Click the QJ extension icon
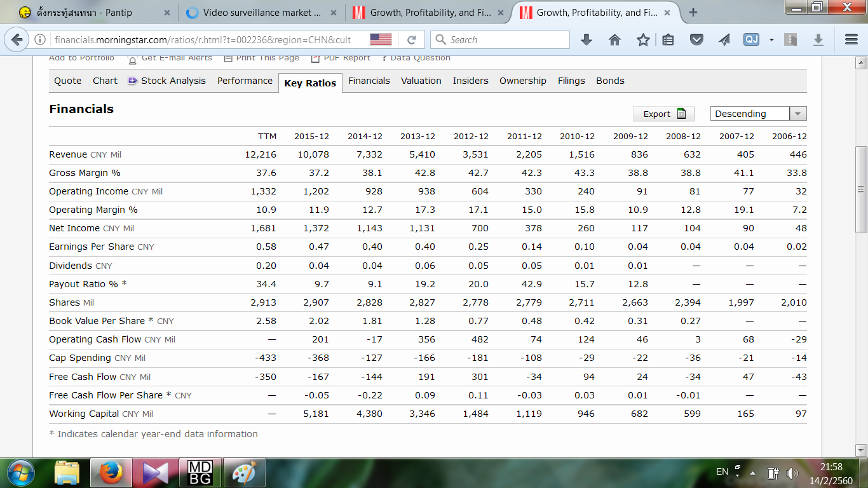 751,40
